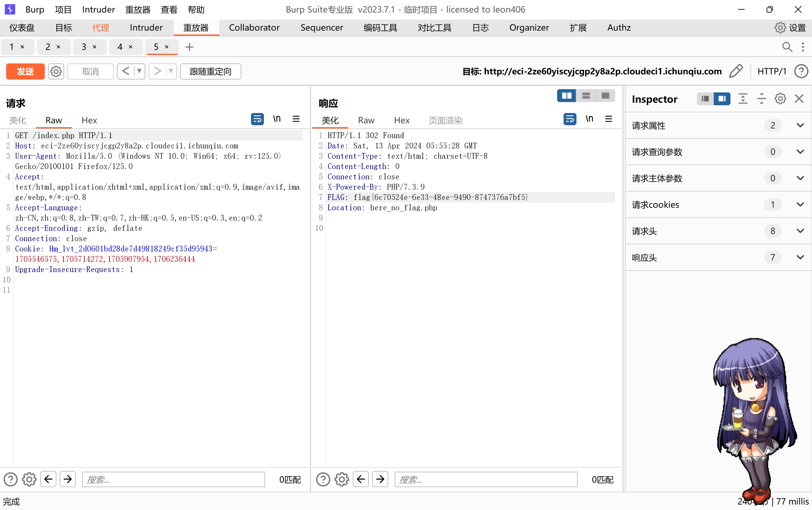Switch response view to Raw
The image size is (812, 510).
(366, 120)
